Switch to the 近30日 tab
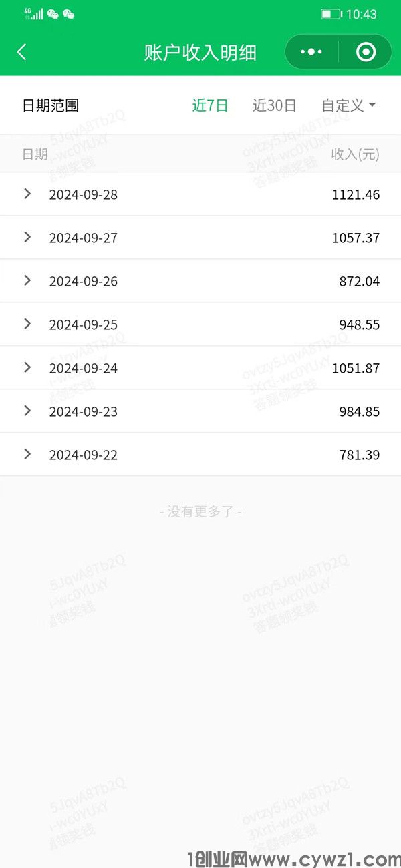This screenshot has width=401, height=868. pyautogui.click(x=275, y=105)
